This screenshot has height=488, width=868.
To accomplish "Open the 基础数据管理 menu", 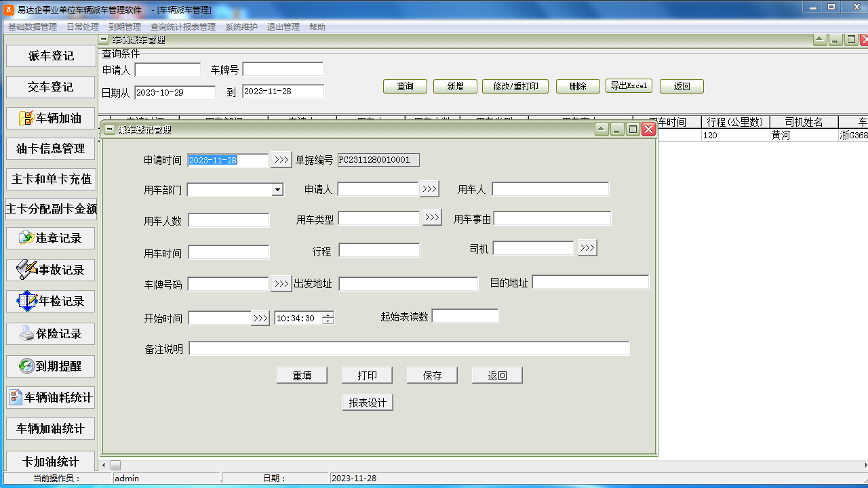I will tap(33, 27).
